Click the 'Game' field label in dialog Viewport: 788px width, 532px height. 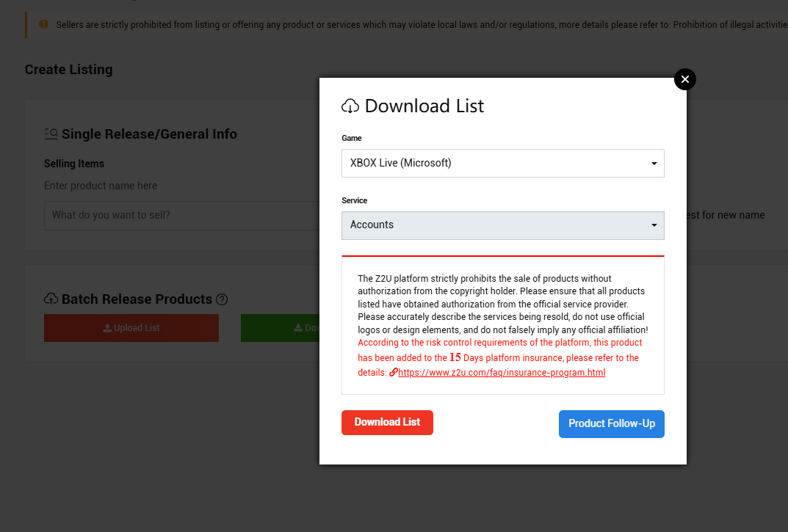click(351, 138)
